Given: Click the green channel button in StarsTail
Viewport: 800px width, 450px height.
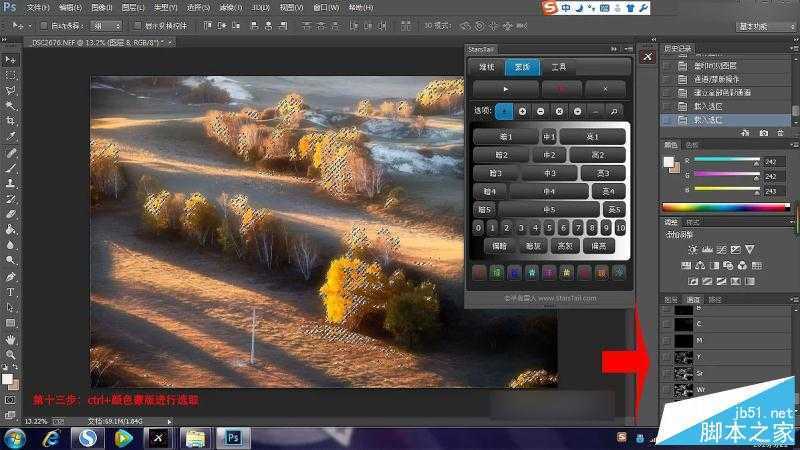Looking at the screenshot, I should coord(497,273).
